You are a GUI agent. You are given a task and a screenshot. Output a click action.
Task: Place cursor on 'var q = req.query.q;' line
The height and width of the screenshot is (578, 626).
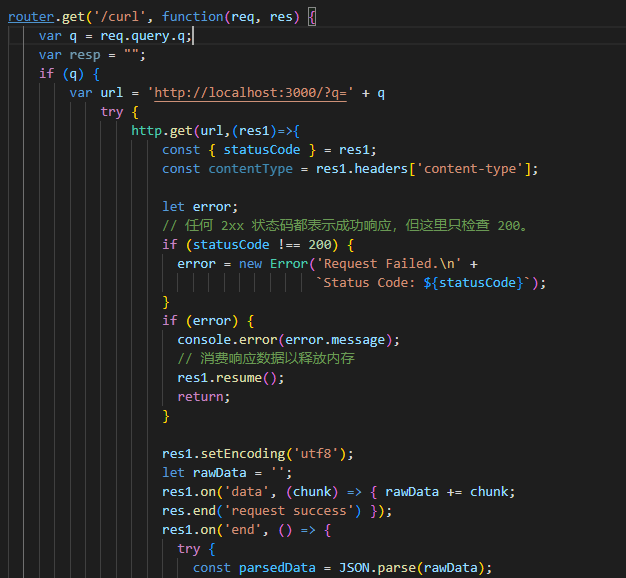pos(115,36)
